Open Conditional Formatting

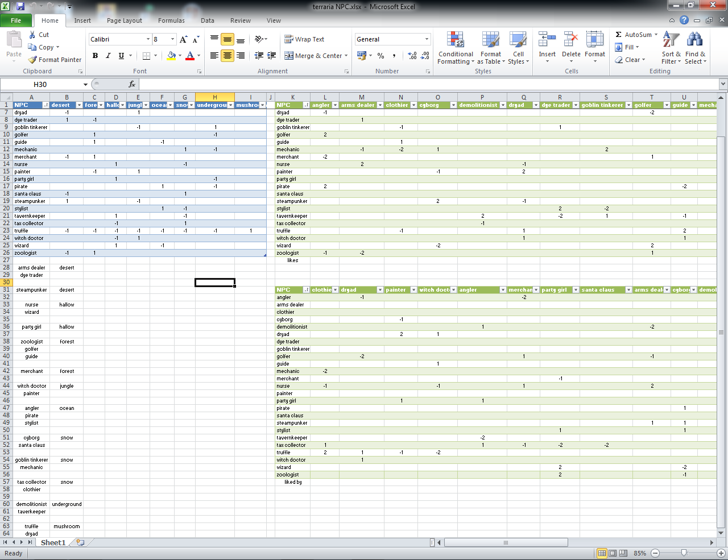coord(456,48)
